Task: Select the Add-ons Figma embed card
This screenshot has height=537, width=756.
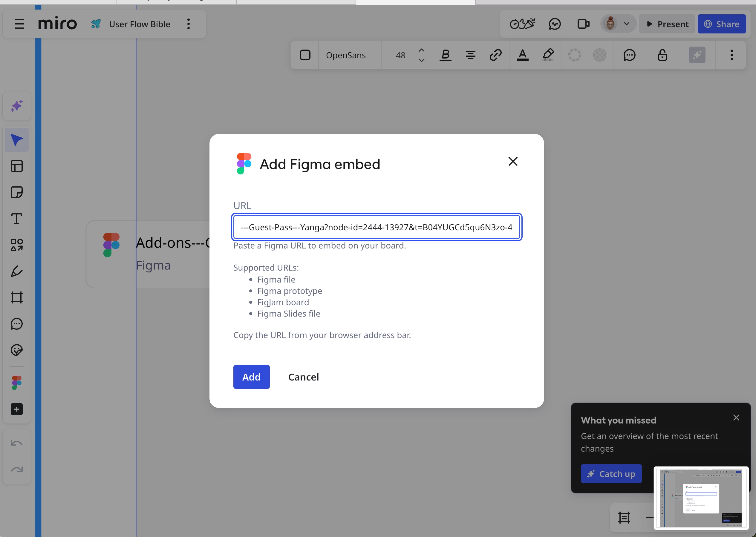Action: click(x=148, y=254)
